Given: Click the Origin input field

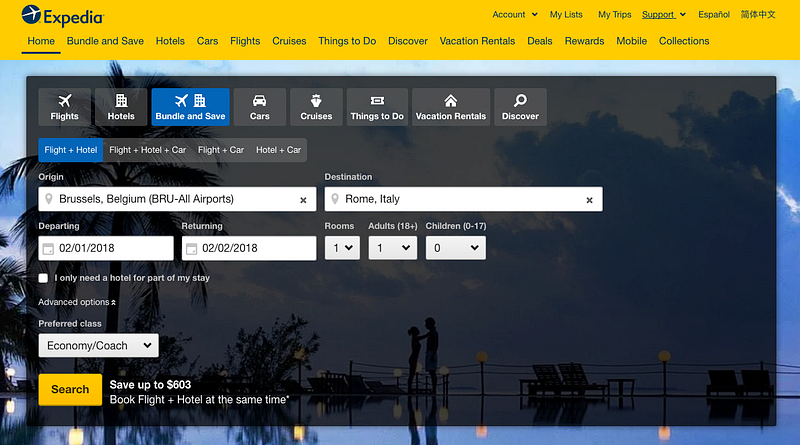Looking at the screenshot, I should [178, 199].
